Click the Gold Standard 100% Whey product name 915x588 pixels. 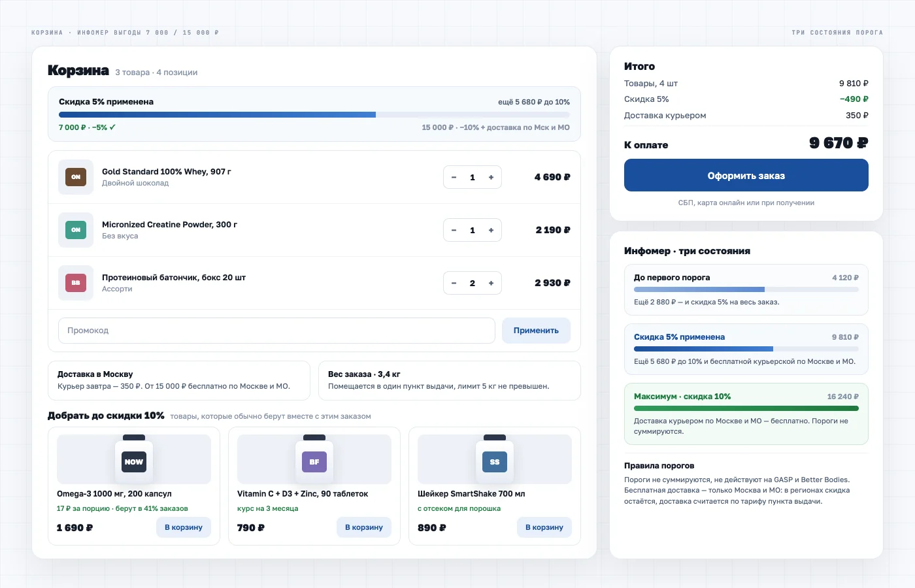[166, 172]
